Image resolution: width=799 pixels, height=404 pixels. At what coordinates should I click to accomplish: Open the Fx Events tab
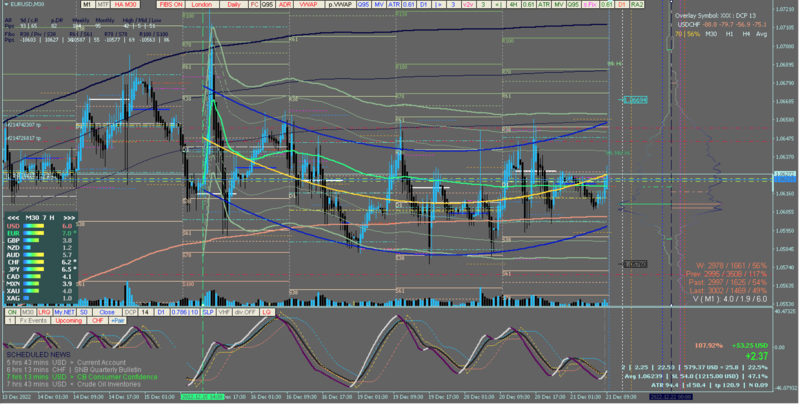click(33, 320)
